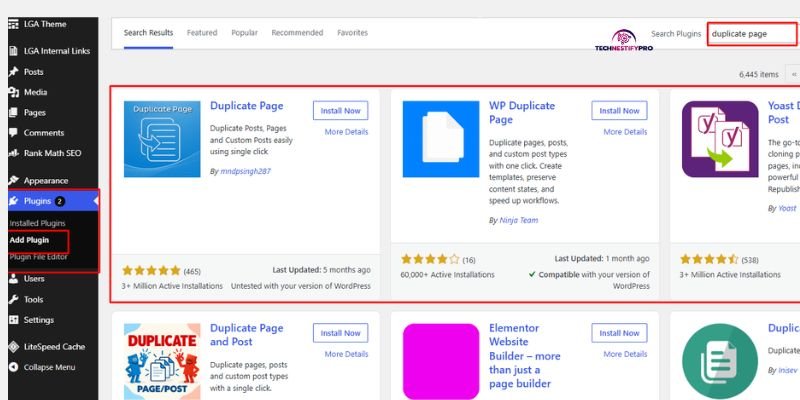Open author link mndpsingh287
The width and height of the screenshot is (800, 400).
[x=245, y=172]
